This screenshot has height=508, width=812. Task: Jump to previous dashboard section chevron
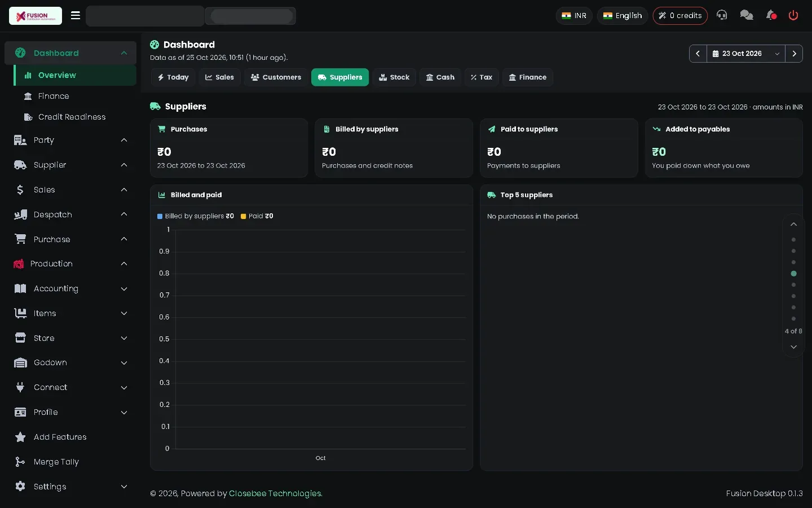tap(793, 225)
